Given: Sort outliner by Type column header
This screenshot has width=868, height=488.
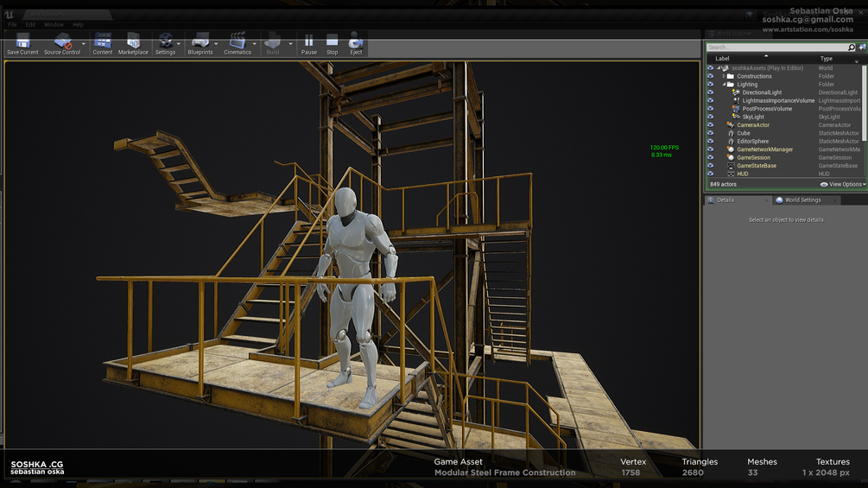Looking at the screenshot, I should click(826, 59).
